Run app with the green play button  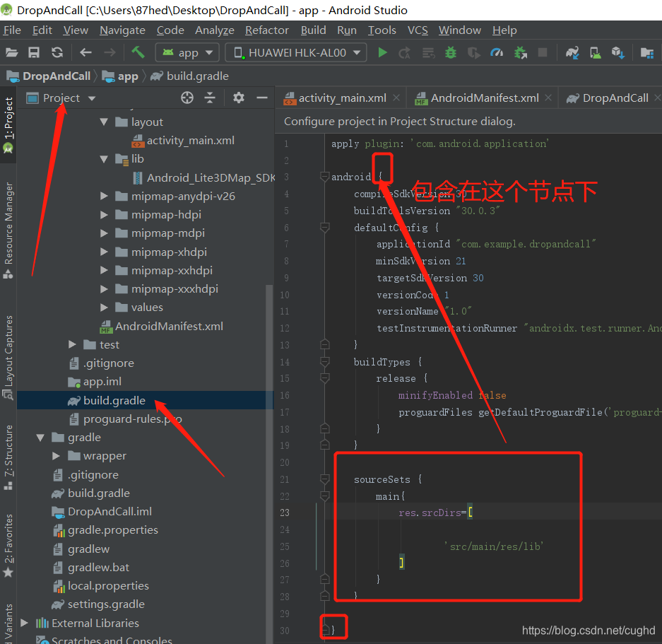click(x=382, y=52)
